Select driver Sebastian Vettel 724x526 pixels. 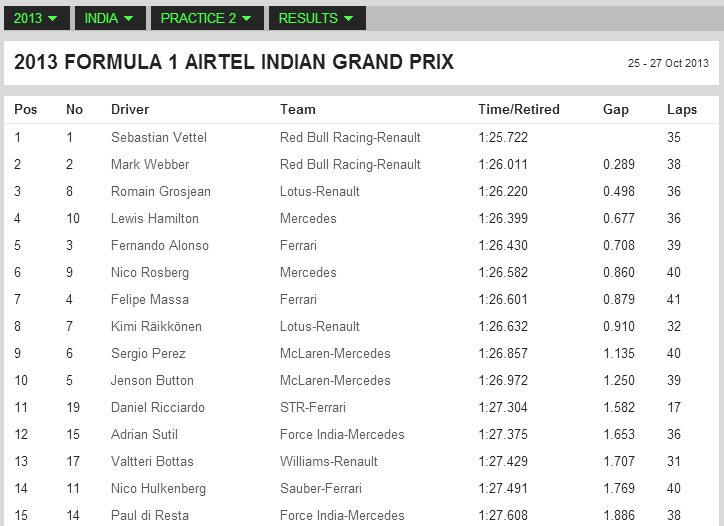159,137
